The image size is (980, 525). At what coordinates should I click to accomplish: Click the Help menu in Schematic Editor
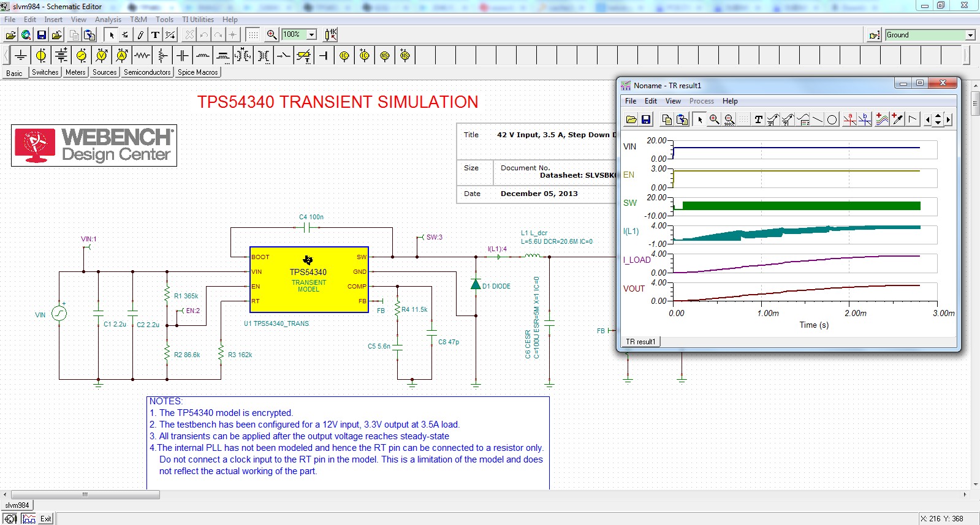tap(230, 20)
